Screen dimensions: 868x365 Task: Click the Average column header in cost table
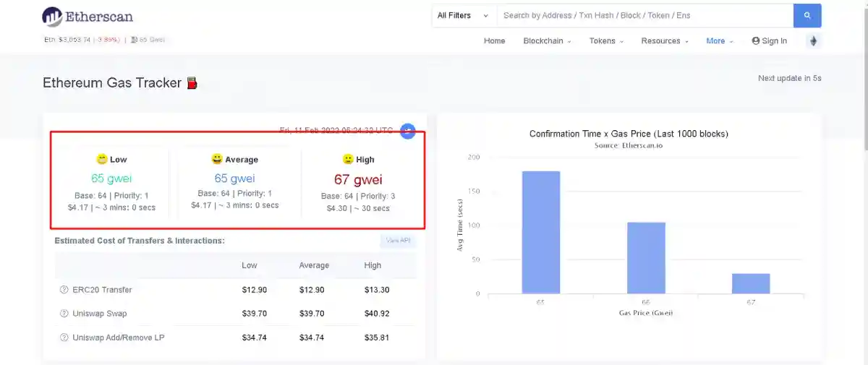(314, 265)
